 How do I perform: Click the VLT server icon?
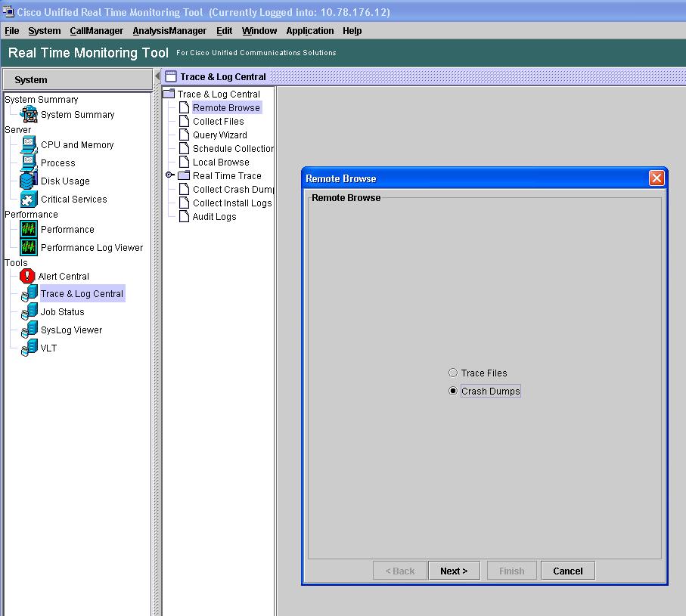point(29,348)
